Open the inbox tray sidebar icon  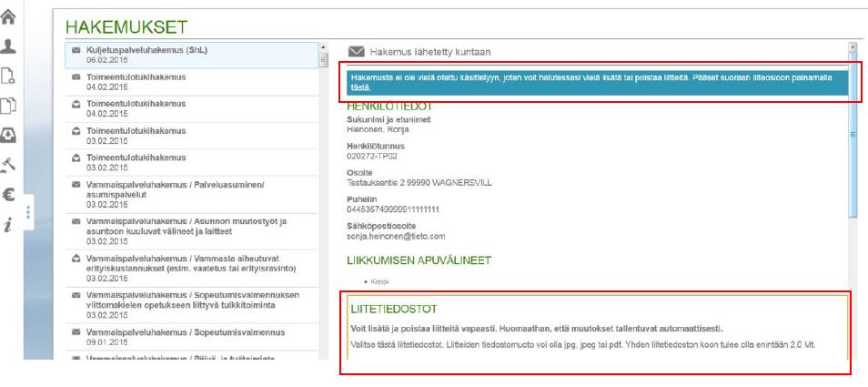click(8, 136)
